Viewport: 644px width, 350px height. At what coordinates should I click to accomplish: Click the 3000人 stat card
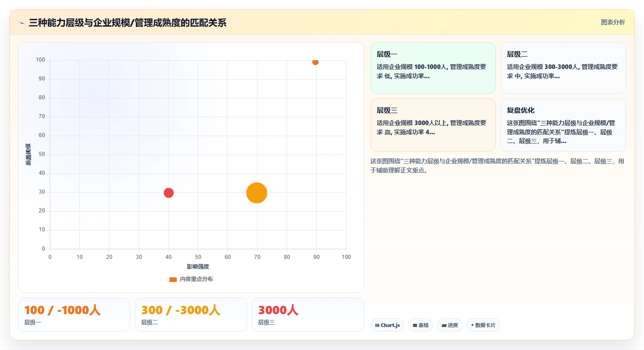(x=308, y=315)
